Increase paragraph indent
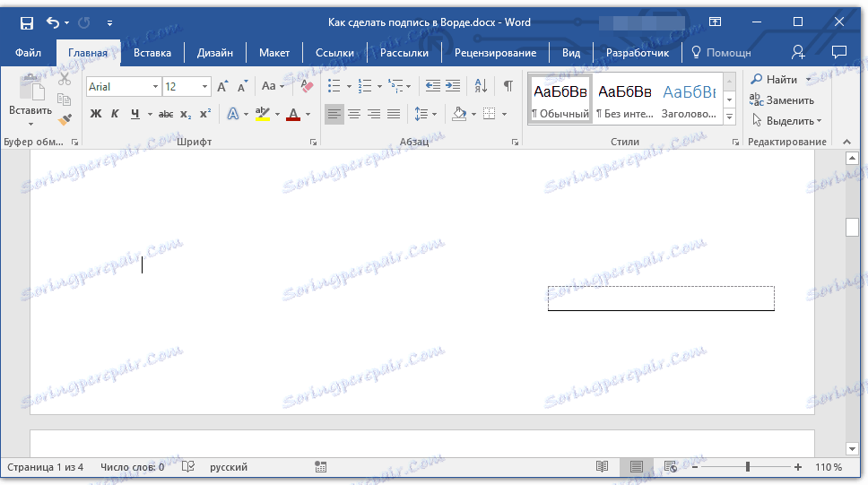868x485 pixels. pos(453,86)
